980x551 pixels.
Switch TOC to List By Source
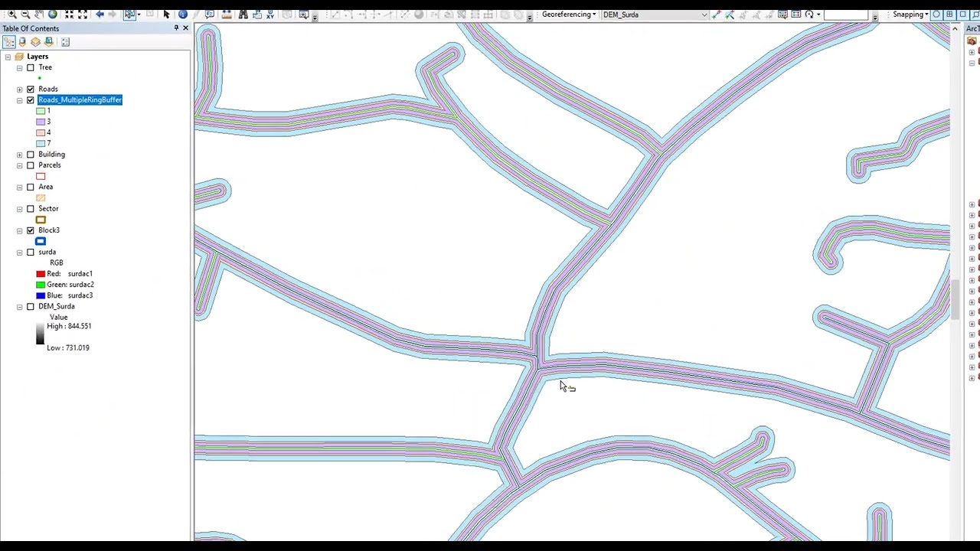click(22, 42)
